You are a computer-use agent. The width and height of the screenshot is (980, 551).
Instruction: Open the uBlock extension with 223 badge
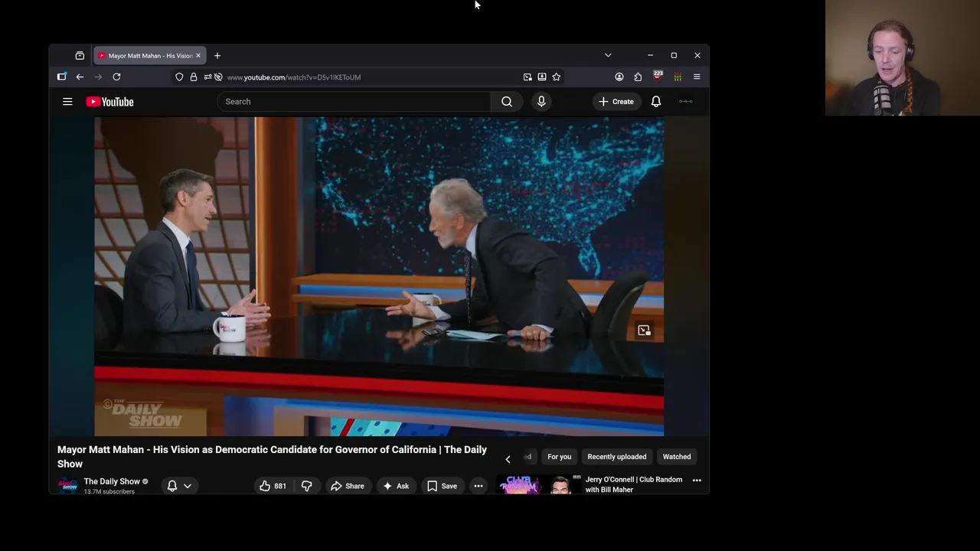658,77
